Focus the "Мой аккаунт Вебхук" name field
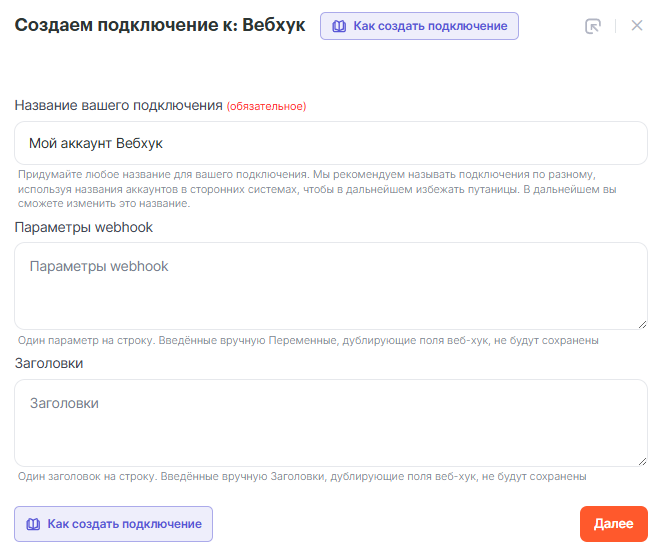 pyautogui.click(x=330, y=143)
